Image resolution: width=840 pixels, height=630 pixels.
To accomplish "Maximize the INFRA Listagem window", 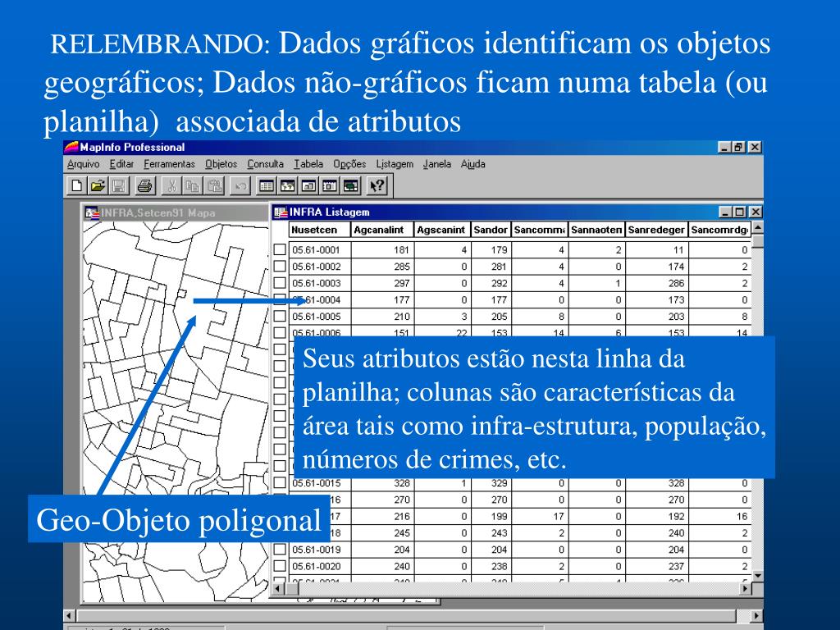I will (x=740, y=212).
